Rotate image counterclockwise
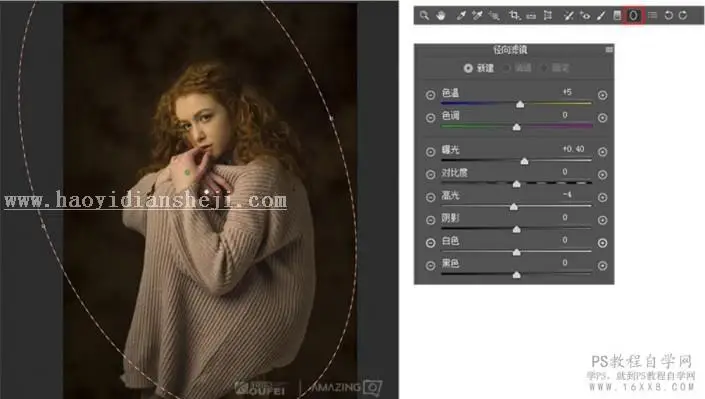This screenshot has width=705, height=399. (x=669, y=16)
